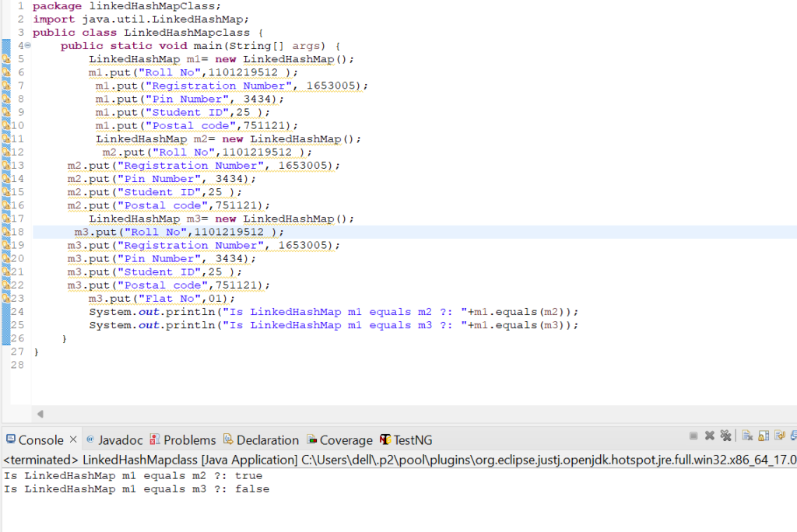Collapse the main method fold on line 4

pos(28,45)
